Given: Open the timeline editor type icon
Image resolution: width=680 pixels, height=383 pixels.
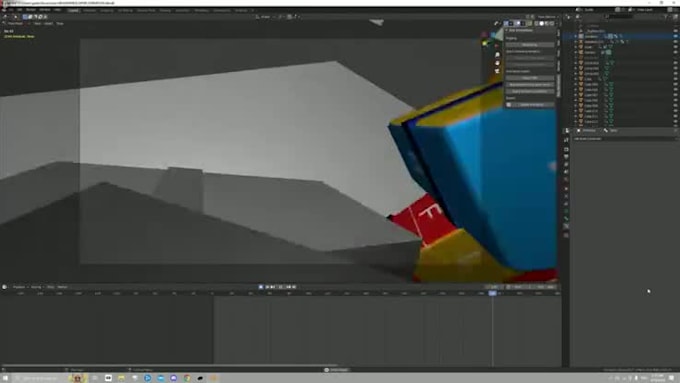Looking at the screenshot, I should click(x=4, y=287).
